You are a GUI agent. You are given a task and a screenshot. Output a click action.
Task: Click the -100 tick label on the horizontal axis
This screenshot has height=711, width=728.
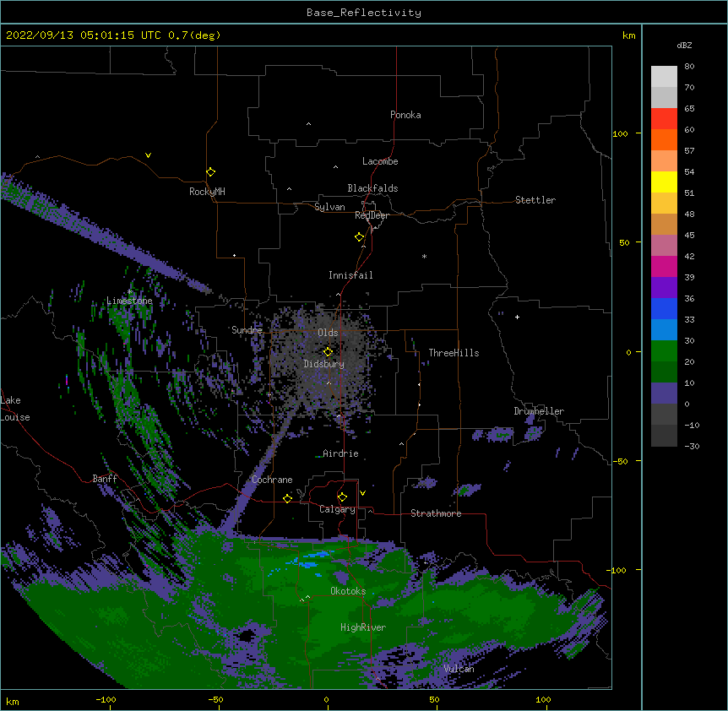pyautogui.click(x=106, y=699)
